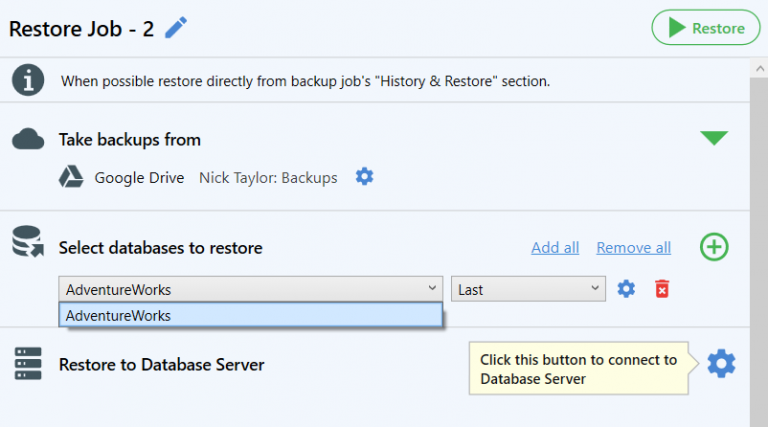
Task: Click the scrollbar up arrow
Action: (759, 69)
